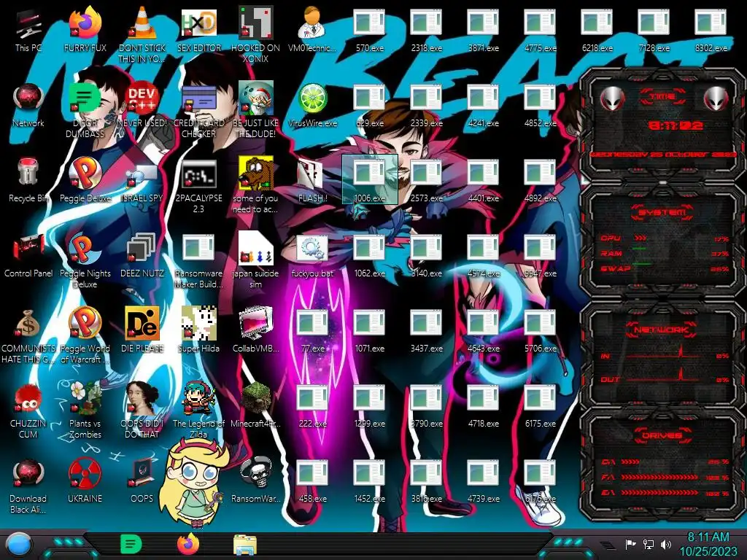
Task: Select the Super Hilda icon
Action: point(199,331)
